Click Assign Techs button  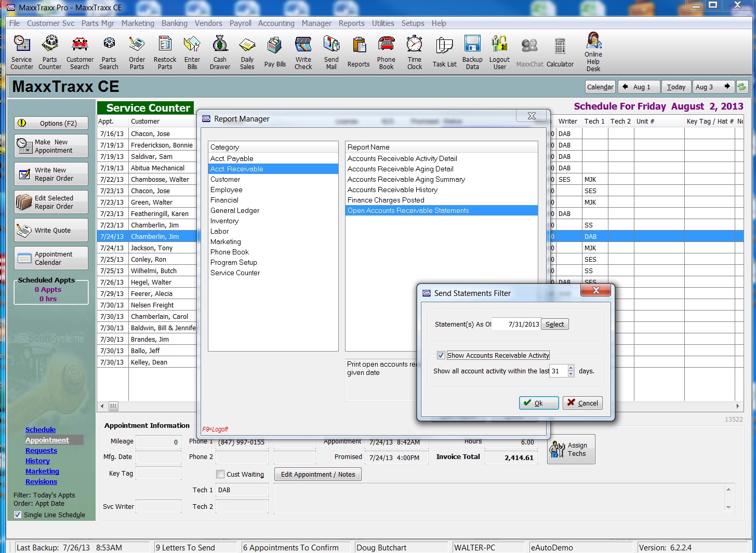[571, 449]
